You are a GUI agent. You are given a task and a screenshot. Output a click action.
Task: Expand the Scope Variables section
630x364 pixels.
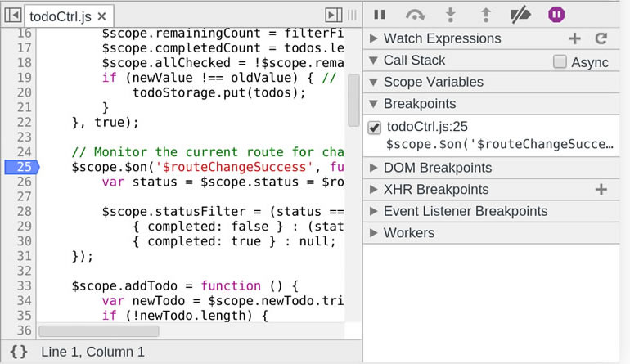433,82
